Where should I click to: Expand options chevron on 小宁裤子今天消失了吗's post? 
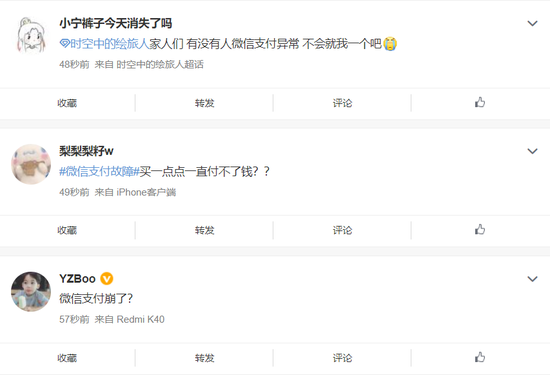tap(532, 24)
